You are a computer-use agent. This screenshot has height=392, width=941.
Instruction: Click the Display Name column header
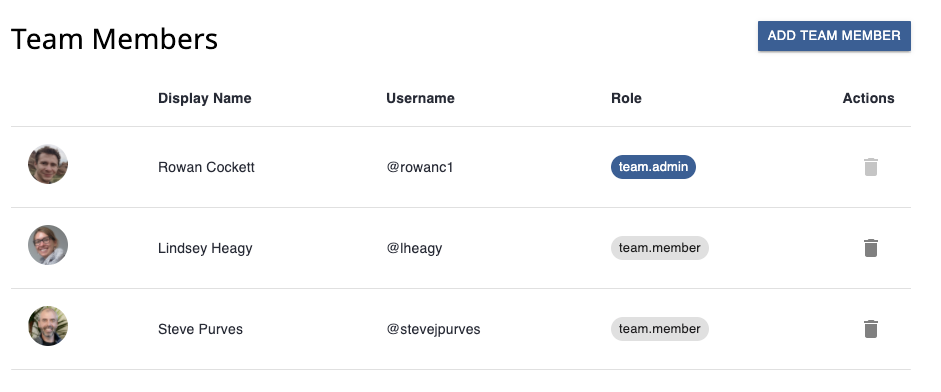pos(205,98)
